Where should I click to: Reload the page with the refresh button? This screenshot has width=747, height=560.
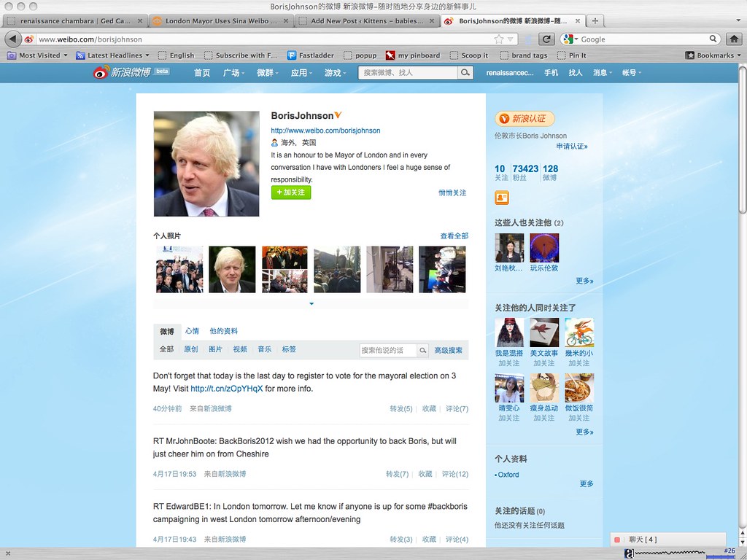tap(546, 39)
